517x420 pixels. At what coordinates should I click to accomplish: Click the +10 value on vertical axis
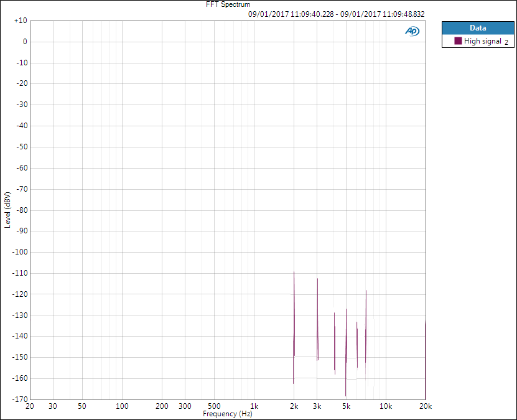point(21,21)
